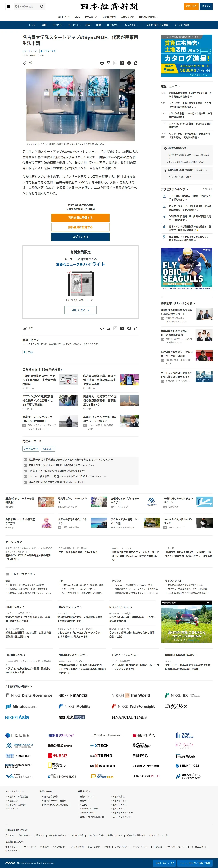
Task: Click the 記事・株価を検索 search field
Action: (27, 6)
